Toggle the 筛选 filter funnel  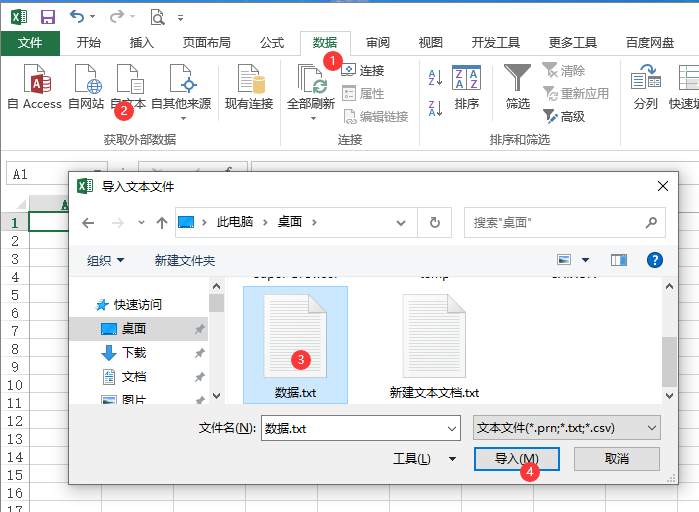[x=517, y=87]
